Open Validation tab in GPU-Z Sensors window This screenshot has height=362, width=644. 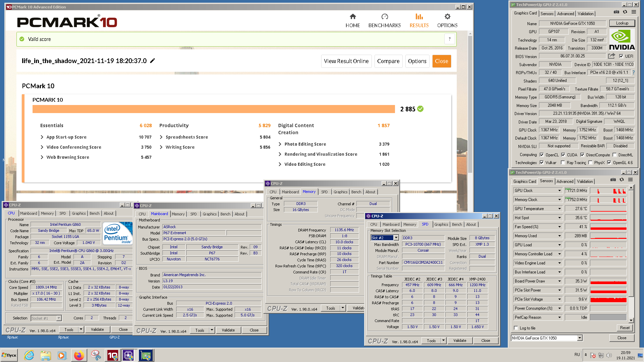[585, 182]
